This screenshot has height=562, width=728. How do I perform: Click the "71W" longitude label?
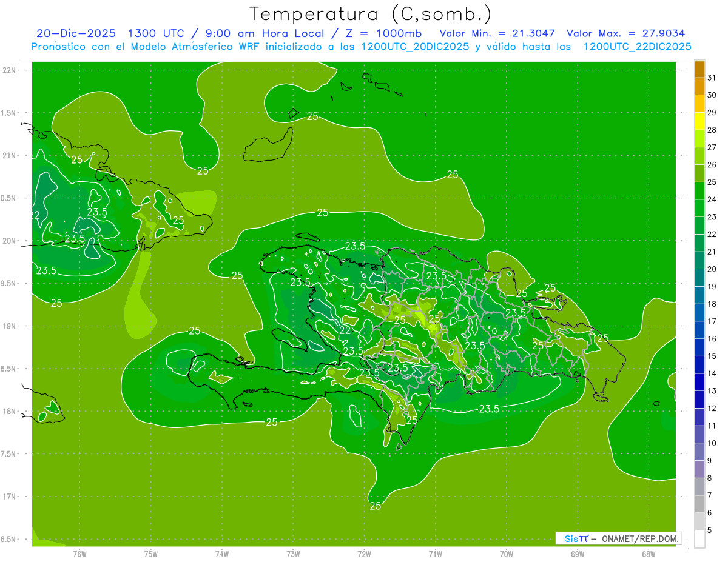pyautogui.click(x=435, y=554)
